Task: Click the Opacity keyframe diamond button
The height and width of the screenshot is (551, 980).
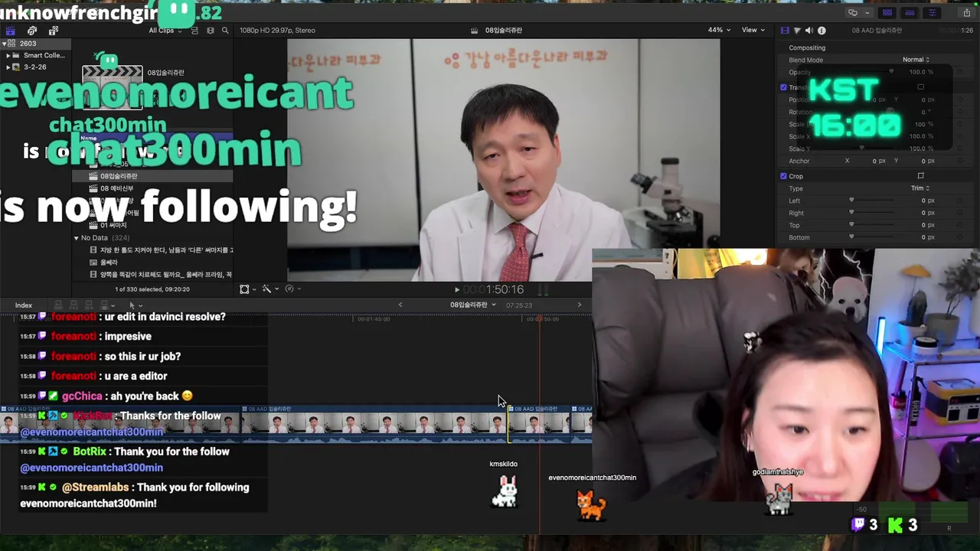Action: 960,72
